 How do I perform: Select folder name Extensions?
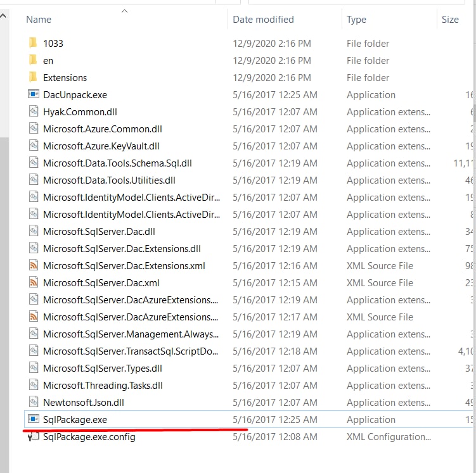click(65, 78)
